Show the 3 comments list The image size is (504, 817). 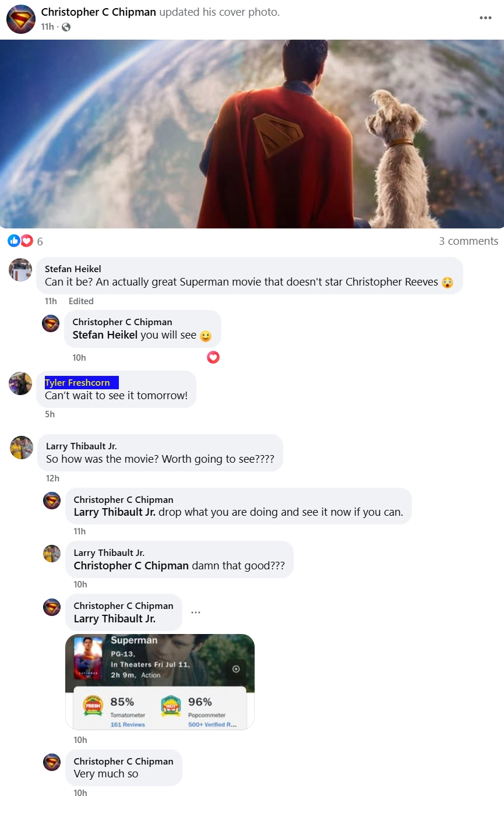point(468,241)
